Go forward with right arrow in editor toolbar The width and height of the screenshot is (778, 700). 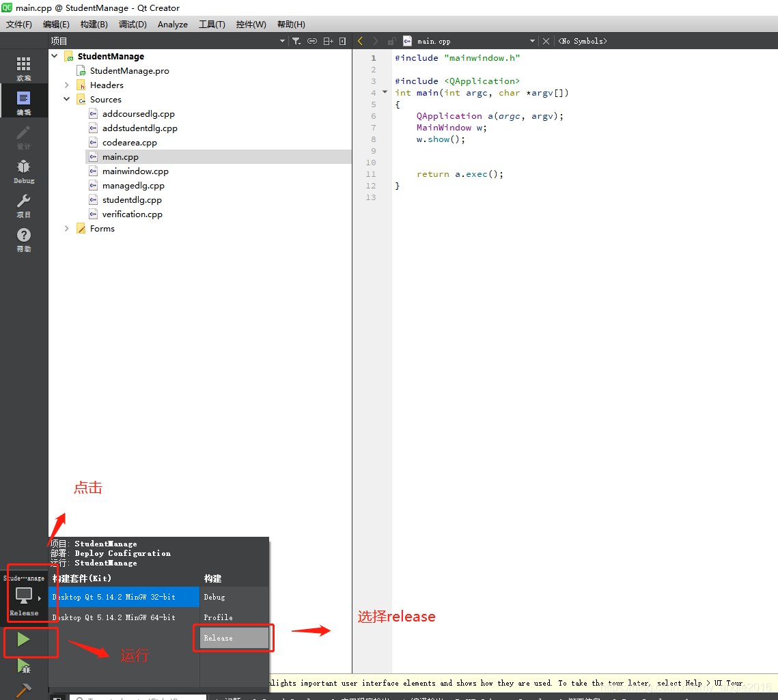tap(376, 41)
